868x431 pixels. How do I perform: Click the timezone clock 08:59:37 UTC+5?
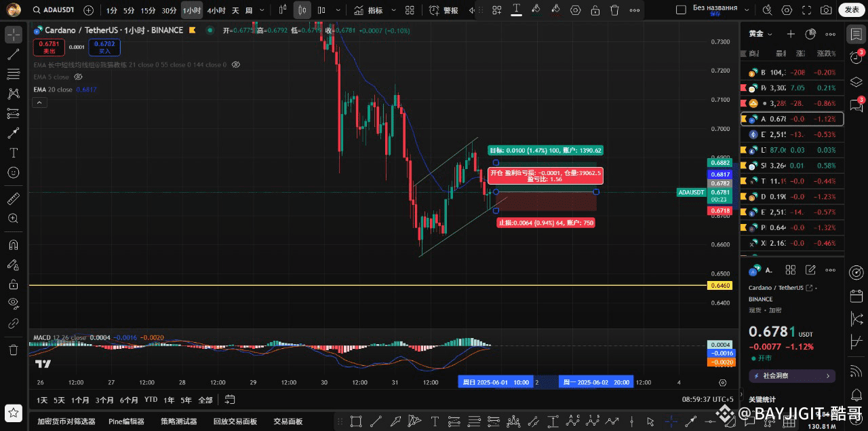[708, 400]
